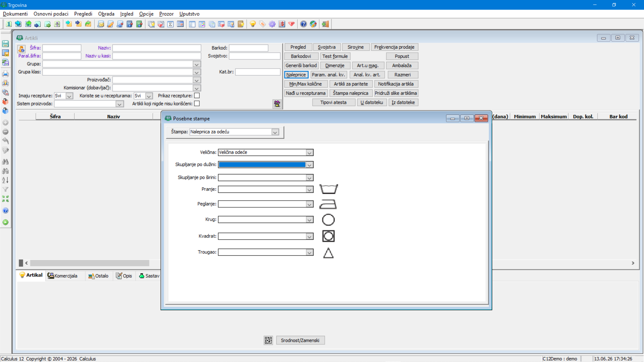This screenshot has height=362, width=644.
Task: Expand the Veličina dropdown
Action: click(x=309, y=152)
